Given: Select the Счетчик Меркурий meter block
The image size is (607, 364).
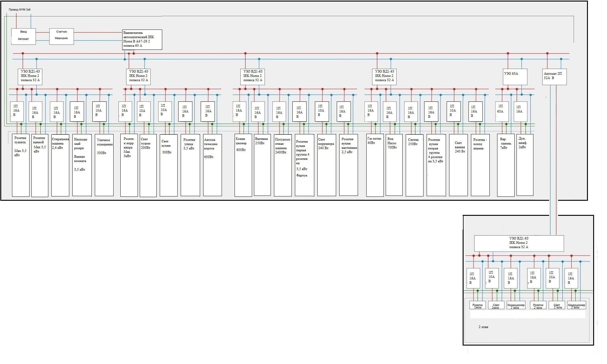Looking at the screenshot, I should (x=62, y=37).
